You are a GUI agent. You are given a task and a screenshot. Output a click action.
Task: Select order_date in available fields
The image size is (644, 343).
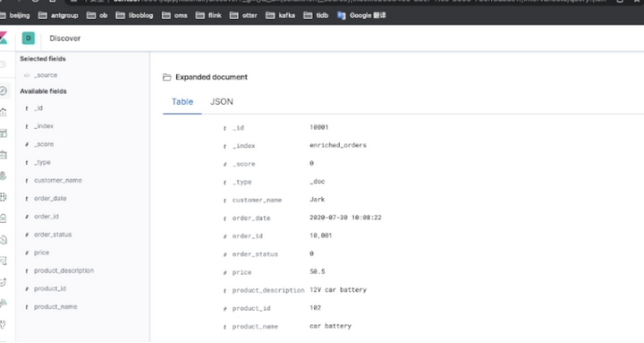pyautogui.click(x=50, y=199)
